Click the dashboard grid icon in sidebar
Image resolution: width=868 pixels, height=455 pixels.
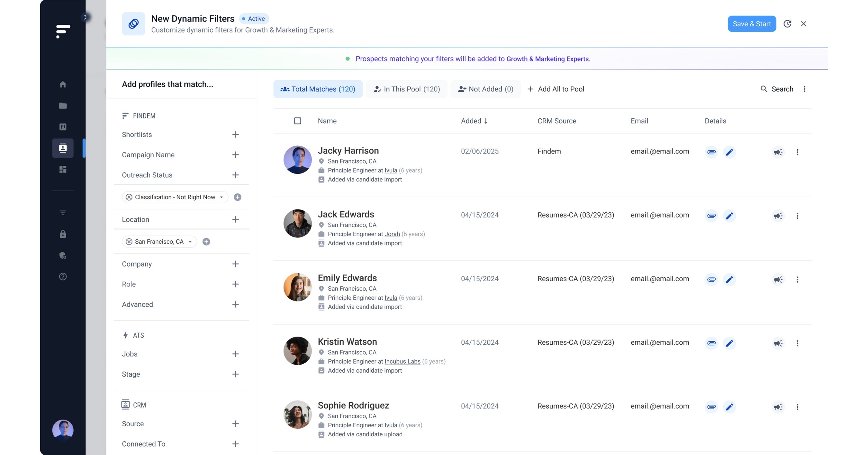[63, 170]
